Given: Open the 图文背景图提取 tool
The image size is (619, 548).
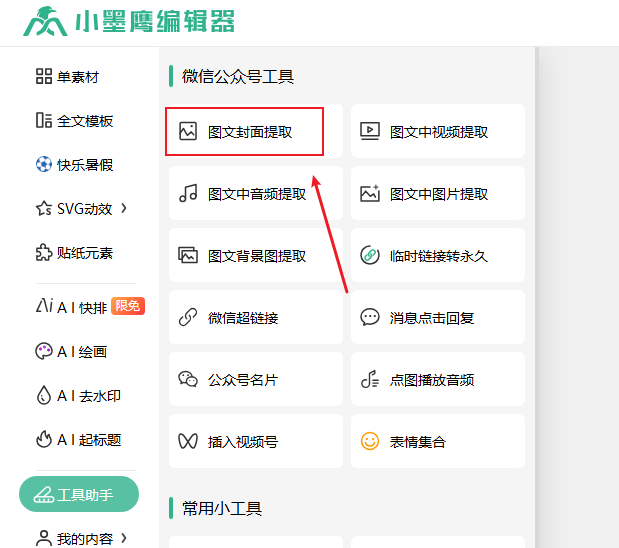Looking at the screenshot, I should pos(256,255).
